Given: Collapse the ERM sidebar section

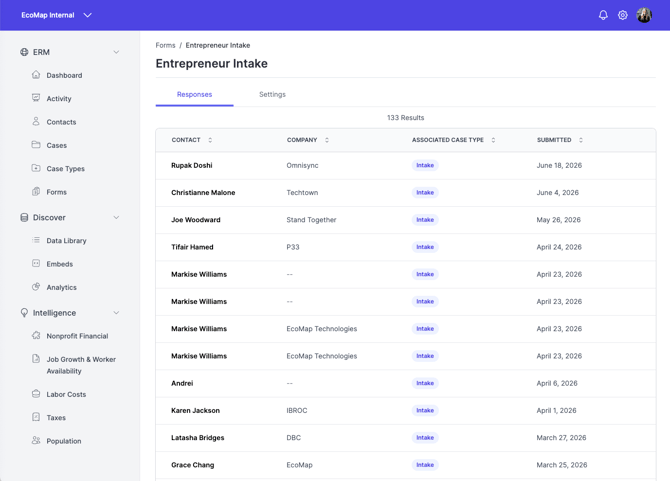Looking at the screenshot, I should [116, 52].
